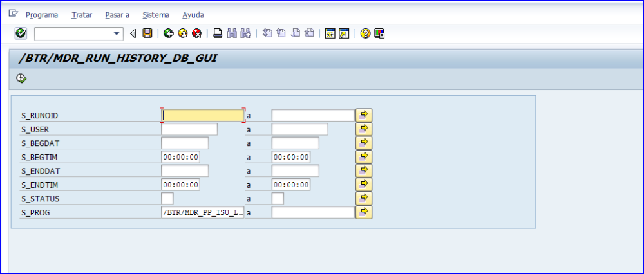644x274 pixels.
Task: Open multiple selection for S_ENDTIM
Action: pyautogui.click(x=364, y=185)
